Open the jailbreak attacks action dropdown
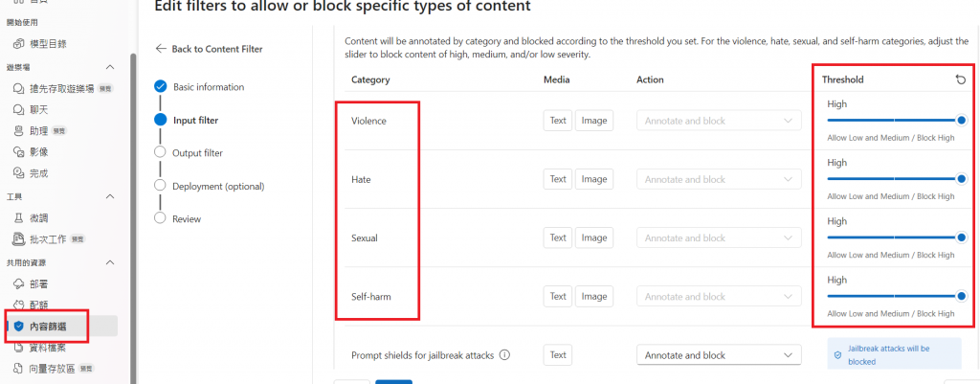Screen dimensions: 980x384 click(x=719, y=355)
